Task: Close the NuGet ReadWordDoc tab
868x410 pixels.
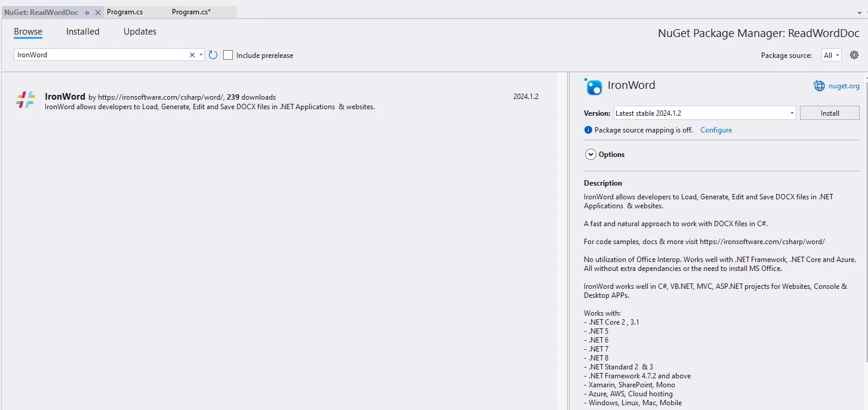Action: (x=98, y=12)
